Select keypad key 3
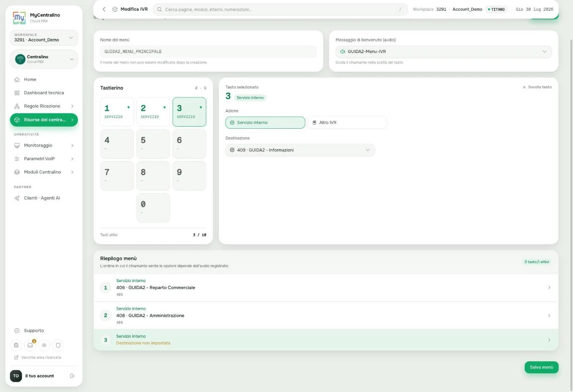 [189, 112]
